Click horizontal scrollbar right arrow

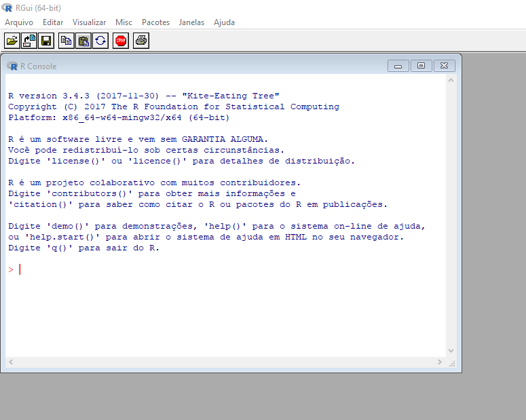439,362
